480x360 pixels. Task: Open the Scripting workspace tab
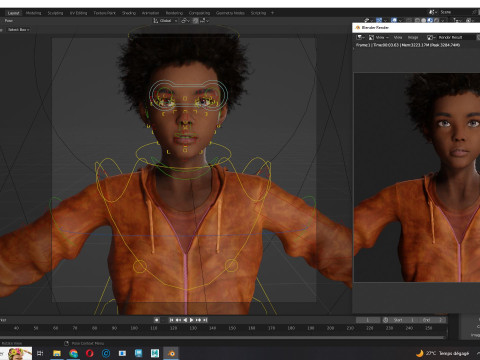pos(258,13)
